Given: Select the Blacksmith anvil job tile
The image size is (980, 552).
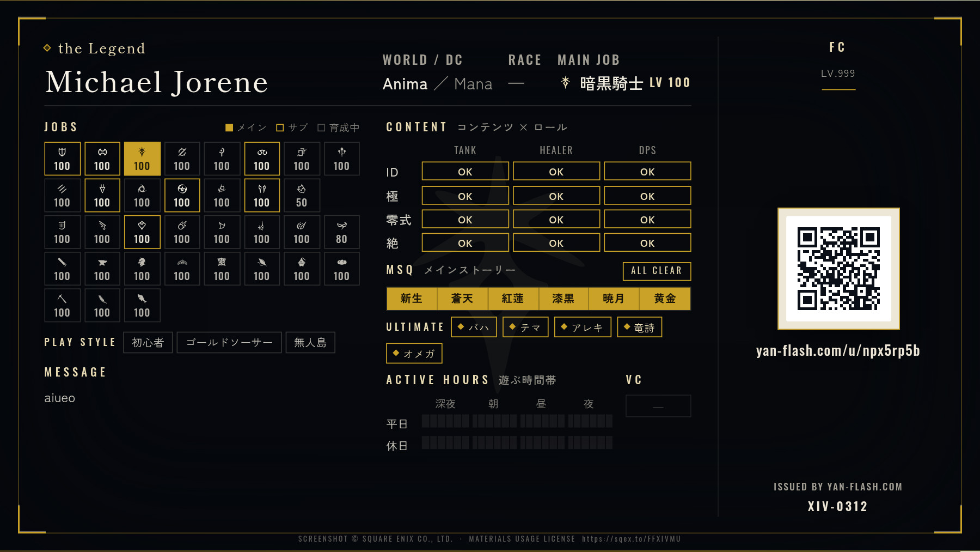Looking at the screenshot, I should coord(102,269).
